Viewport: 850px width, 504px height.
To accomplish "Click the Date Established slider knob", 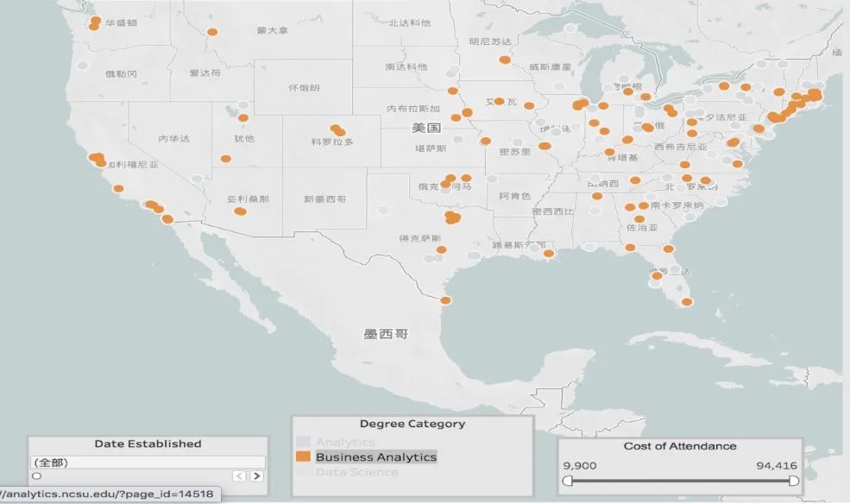I will tap(36, 476).
